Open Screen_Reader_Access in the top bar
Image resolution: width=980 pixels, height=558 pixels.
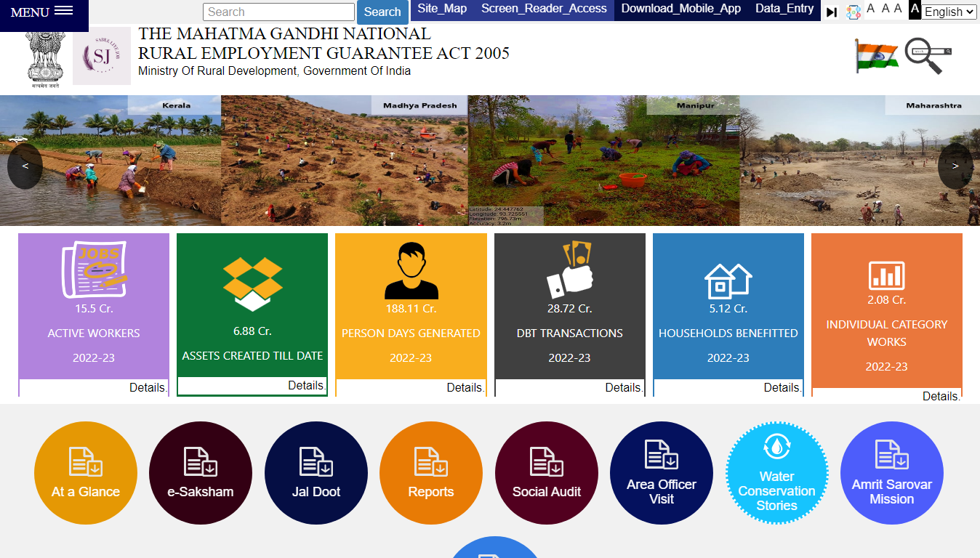[544, 9]
